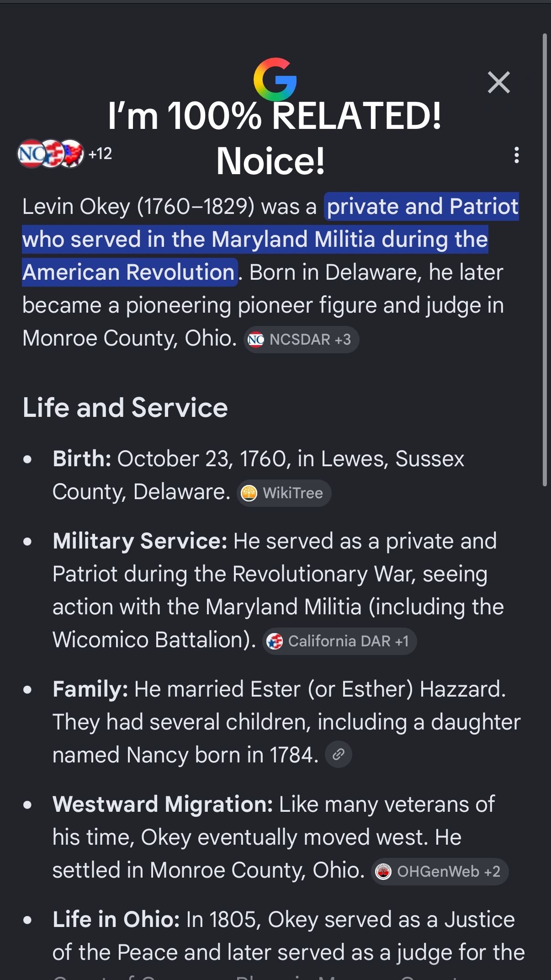Open the California DAR +1 source chip
This screenshot has width=551, height=980.
click(x=339, y=641)
